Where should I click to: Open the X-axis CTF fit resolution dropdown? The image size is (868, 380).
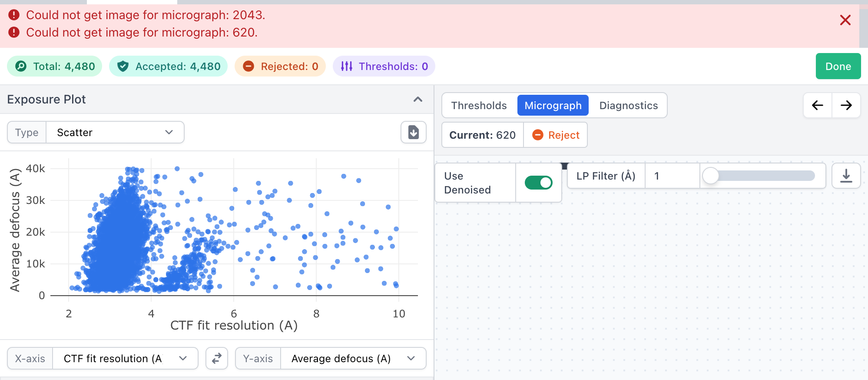125,358
